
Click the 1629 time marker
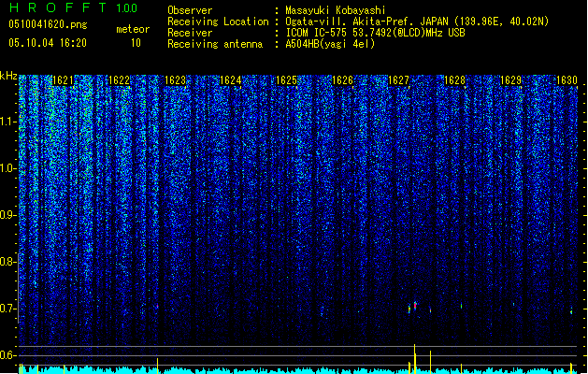pyautogui.click(x=510, y=80)
